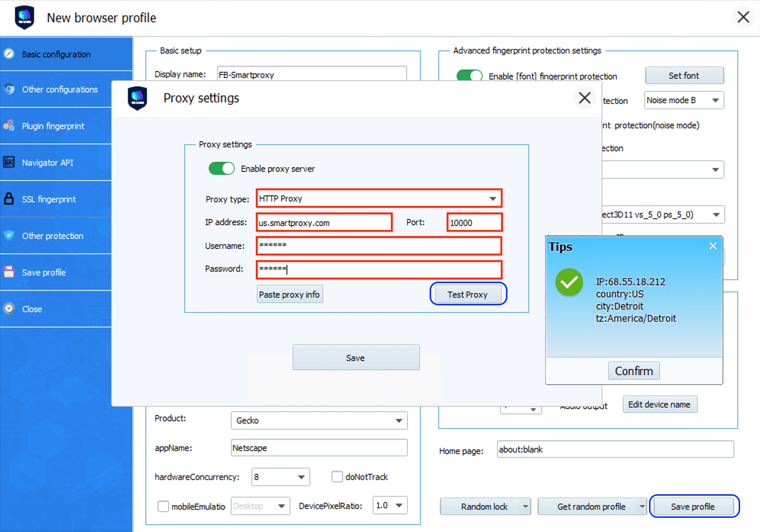Click the Save profile button at bottom right
Viewport: 760px width, 532px height.
coord(693,506)
